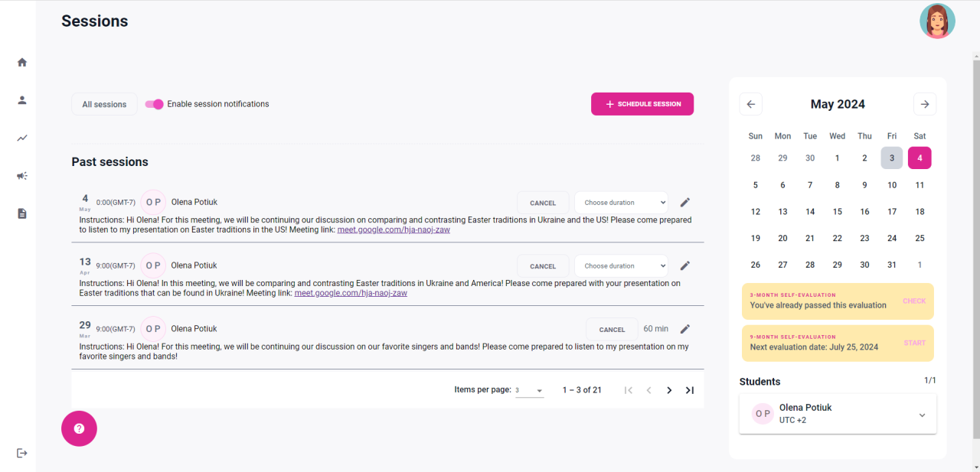Viewport: 980px width, 472px height.
Task: Go to next month in calendar
Action: (x=925, y=104)
